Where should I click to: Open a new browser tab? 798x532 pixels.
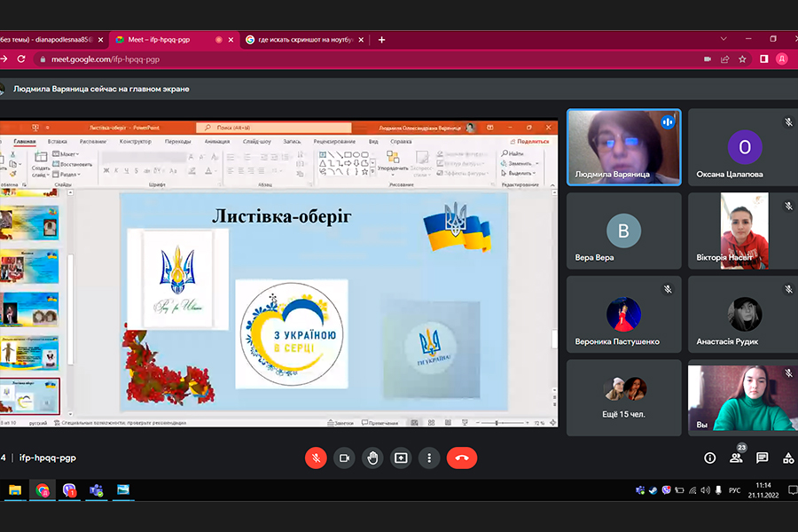tap(382, 39)
